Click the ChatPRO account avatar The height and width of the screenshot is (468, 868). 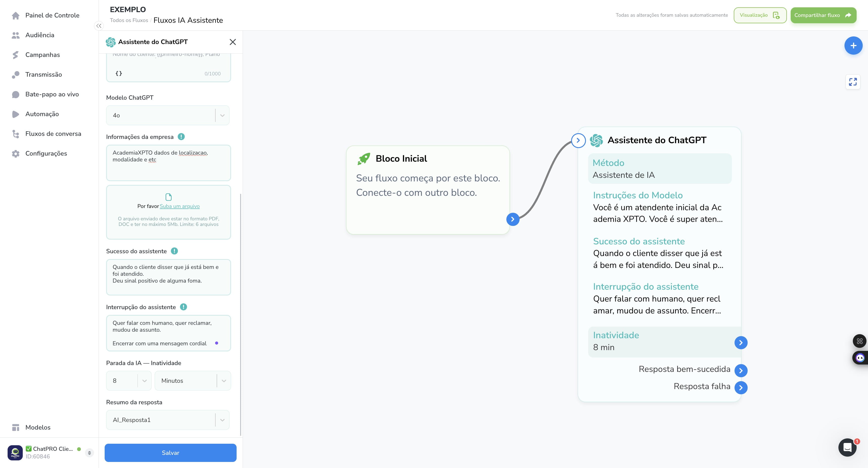click(15, 453)
